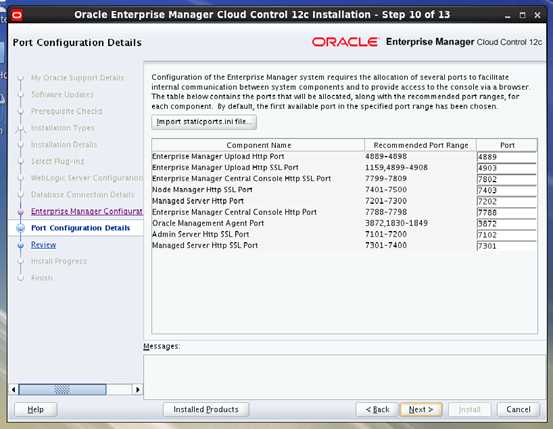Edit Admin Server Http SSL Port 7102
This screenshot has width=553, height=429.
tap(506, 235)
